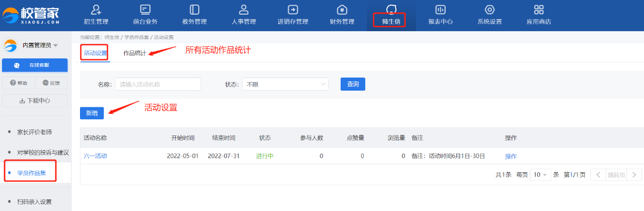Open 前台业务 front desk icon
644x211 pixels.
145,10
